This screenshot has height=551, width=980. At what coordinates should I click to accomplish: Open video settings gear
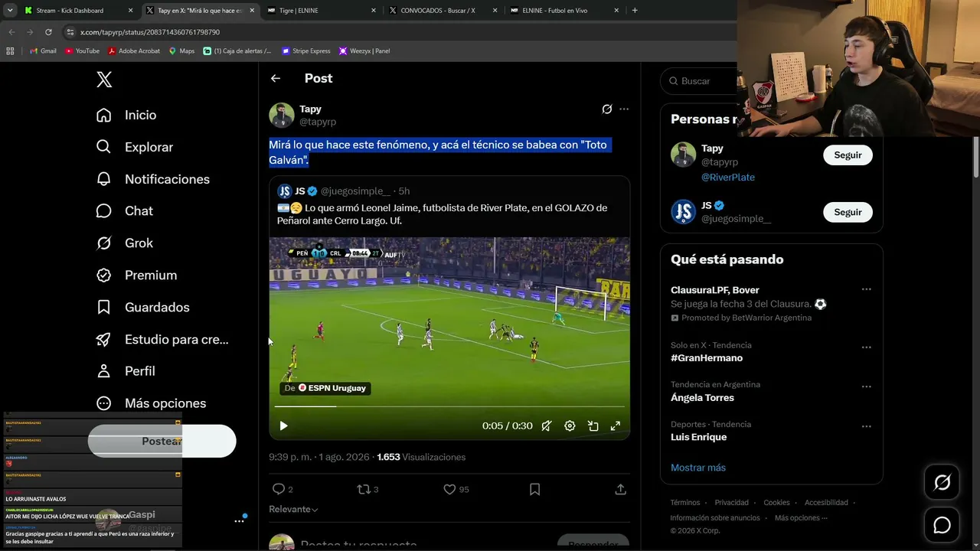click(x=570, y=426)
